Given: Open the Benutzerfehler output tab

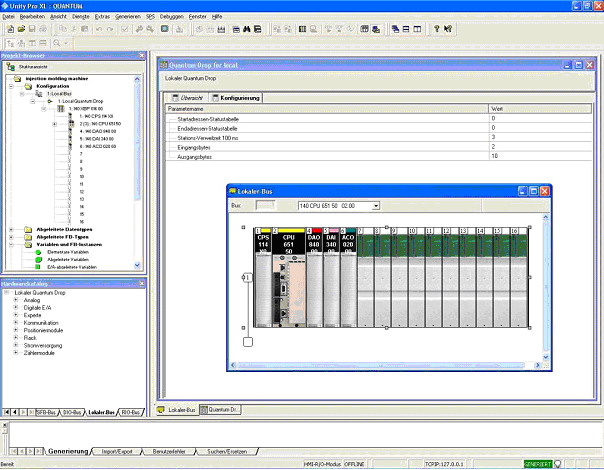Looking at the screenshot, I should [169, 452].
